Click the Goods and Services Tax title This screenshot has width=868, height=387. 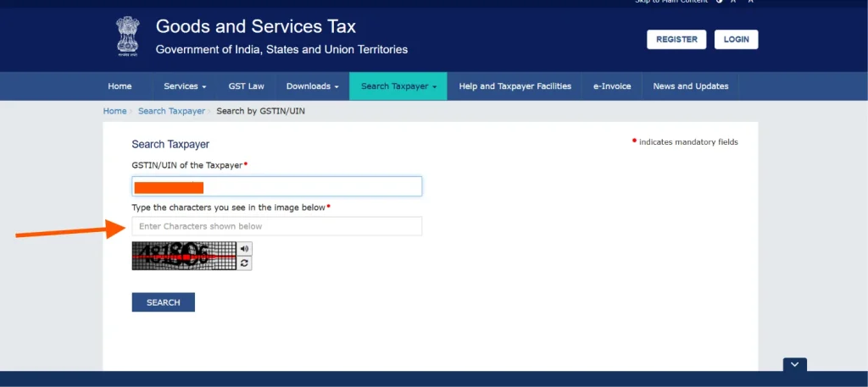pos(256,26)
